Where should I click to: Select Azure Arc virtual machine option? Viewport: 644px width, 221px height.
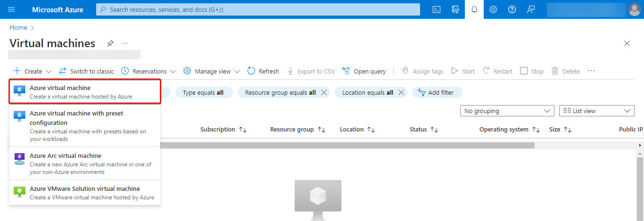85,163
